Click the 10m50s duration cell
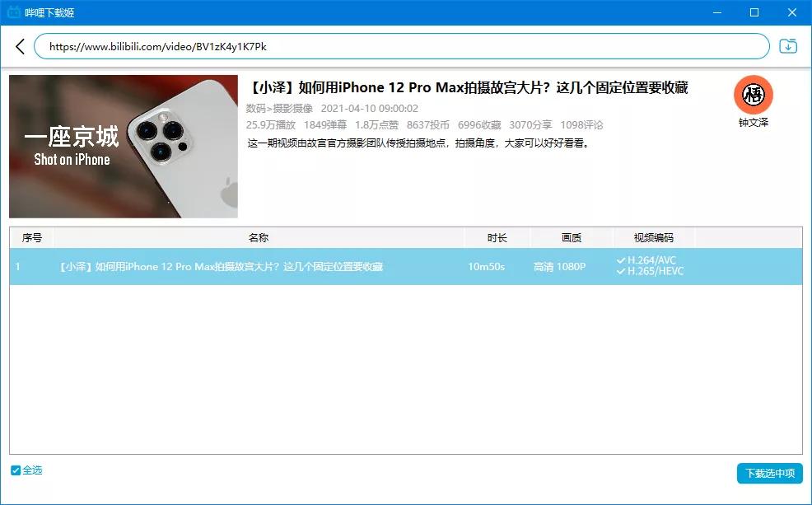This screenshot has width=812, height=505. pos(486,266)
